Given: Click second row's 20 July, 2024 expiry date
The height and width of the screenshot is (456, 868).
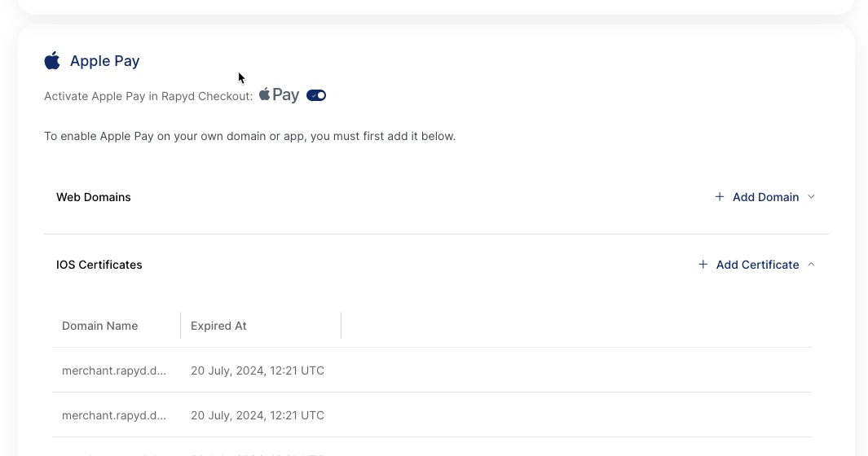Looking at the screenshot, I should click(x=258, y=415).
